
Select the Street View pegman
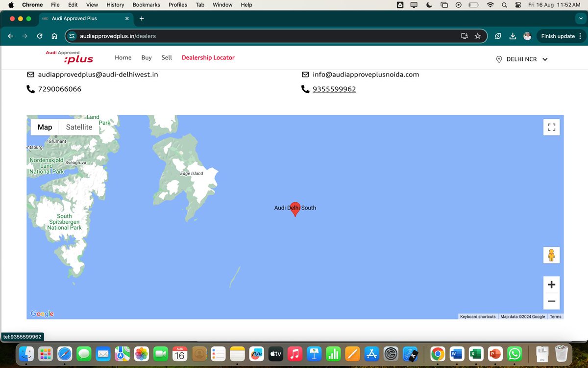[x=551, y=255]
